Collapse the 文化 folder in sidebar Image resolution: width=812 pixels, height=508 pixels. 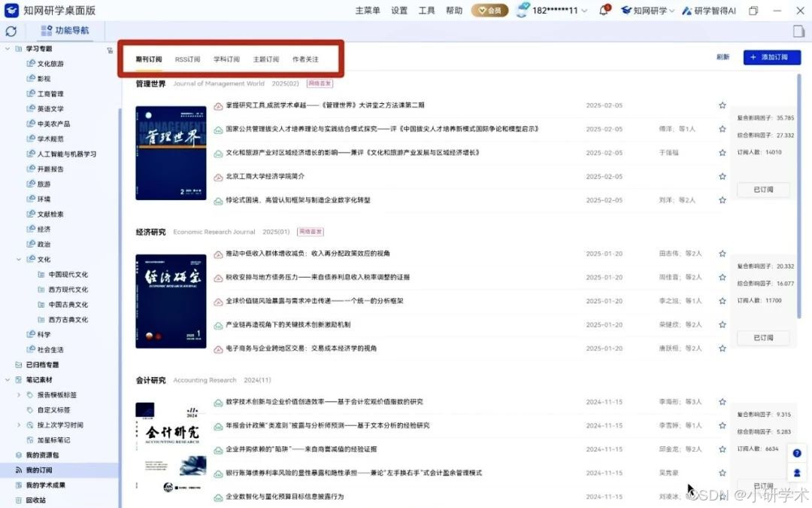tap(19, 259)
